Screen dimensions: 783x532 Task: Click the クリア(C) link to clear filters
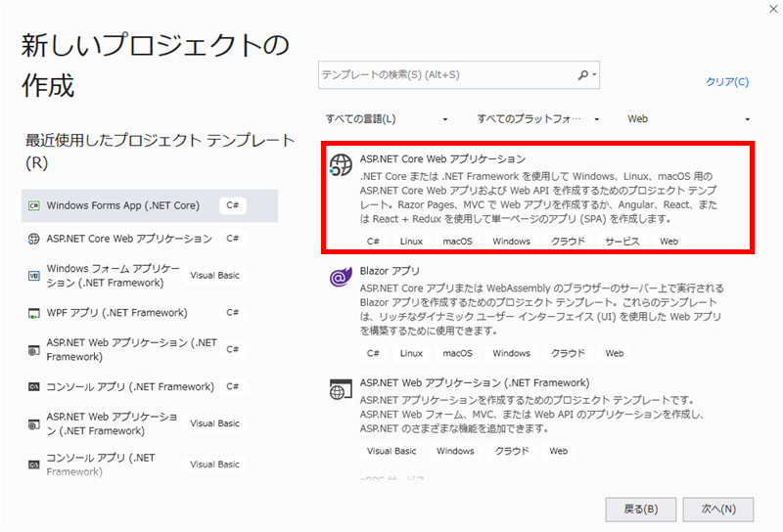(x=727, y=81)
